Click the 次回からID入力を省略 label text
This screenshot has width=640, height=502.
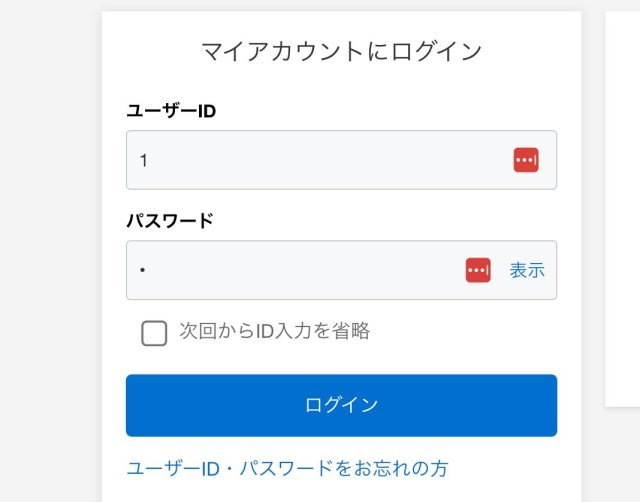275,331
